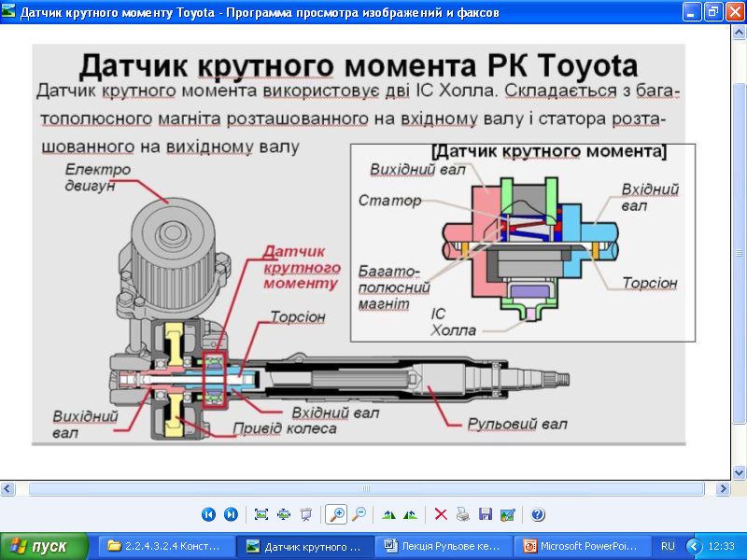This screenshot has height=560, width=747.
Task: Rotate the image counterclockwise
Action: click(410, 514)
